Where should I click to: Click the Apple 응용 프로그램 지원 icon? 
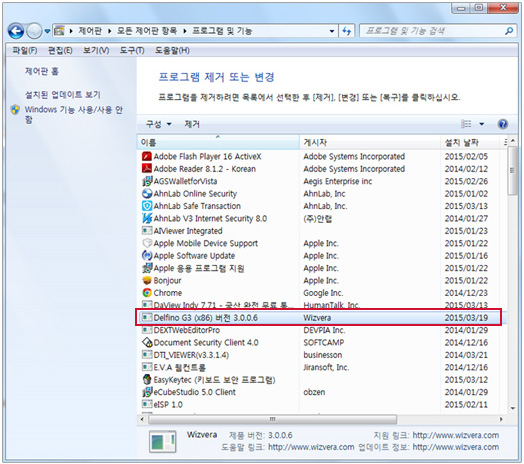[147, 268]
